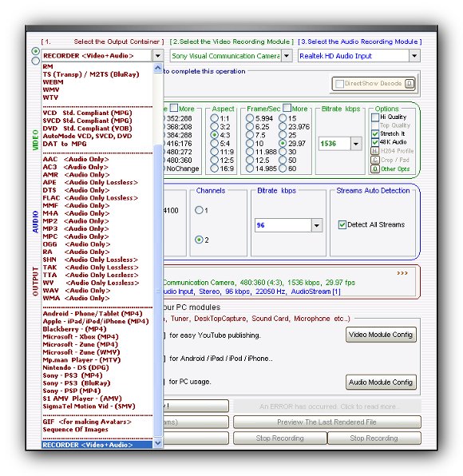
Task: Click the left Stop Recording button
Action: tap(279, 438)
